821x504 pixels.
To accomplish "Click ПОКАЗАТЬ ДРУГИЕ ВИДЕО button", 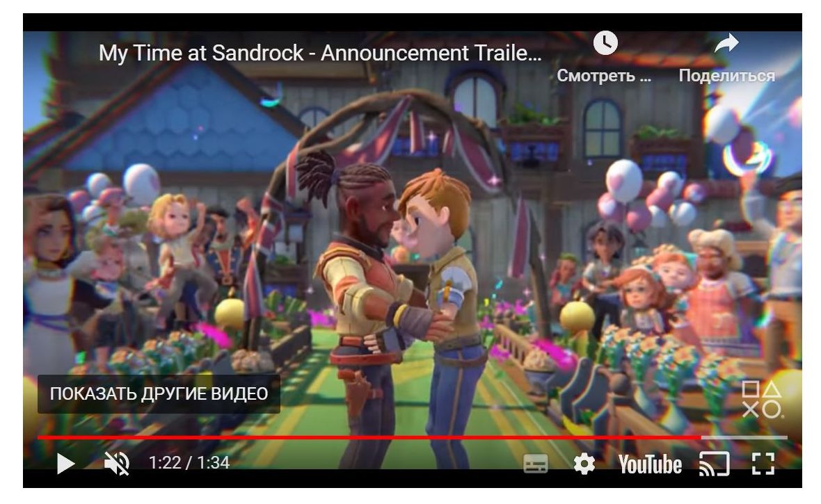I will [159, 393].
